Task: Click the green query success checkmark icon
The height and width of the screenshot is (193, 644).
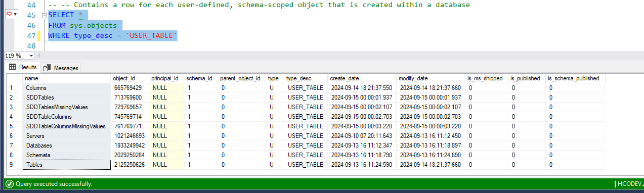Action: point(9,184)
